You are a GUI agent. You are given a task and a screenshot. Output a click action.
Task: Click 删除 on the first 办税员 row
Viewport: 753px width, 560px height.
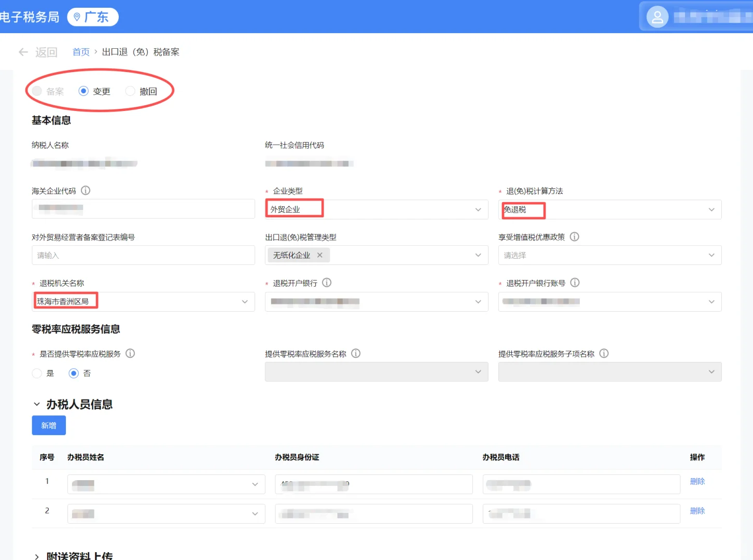coord(697,481)
